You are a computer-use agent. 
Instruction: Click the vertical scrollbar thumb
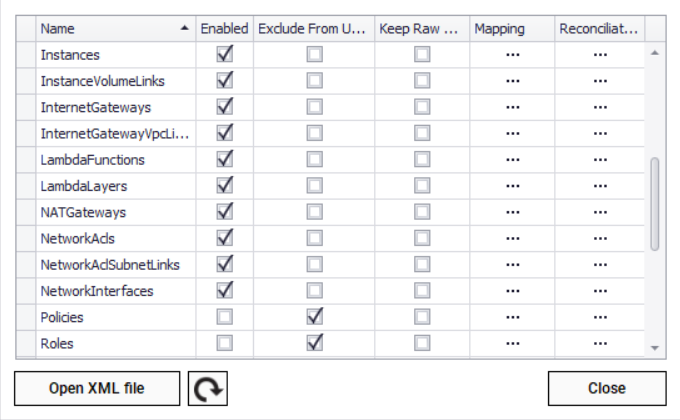coord(655,203)
